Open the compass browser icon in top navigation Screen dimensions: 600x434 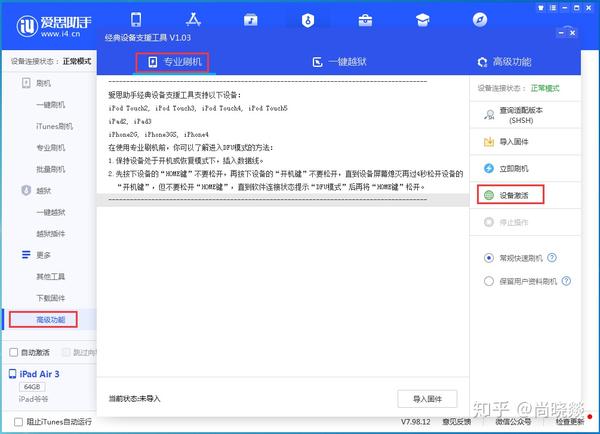(x=480, y=20)
